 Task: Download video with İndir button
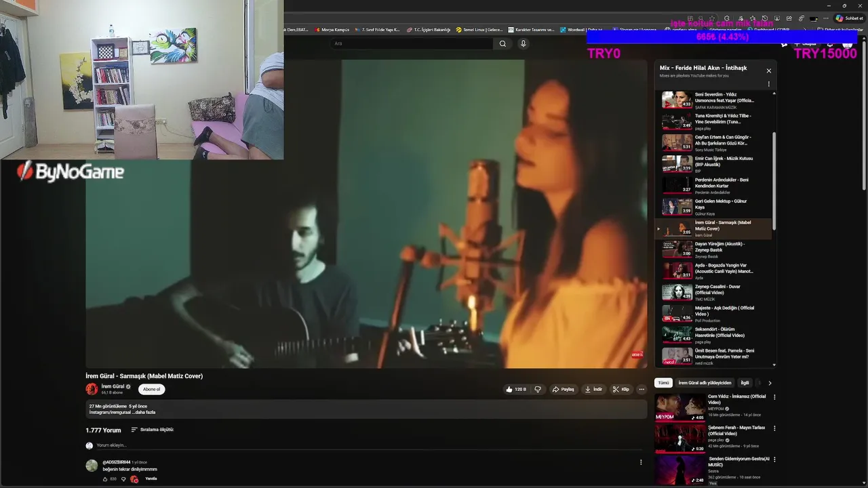coord(593,389)
